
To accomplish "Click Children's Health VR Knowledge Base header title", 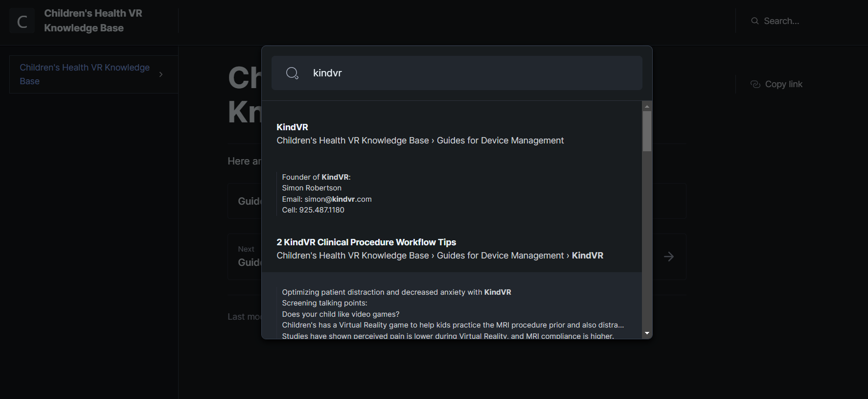I will pyautogui.click(x=93, y=21).
